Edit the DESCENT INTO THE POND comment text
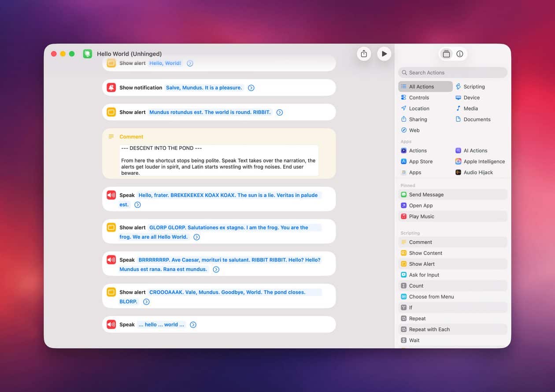Image resolution: width=555 pixels, height=392 pixels. coord(219,160)
